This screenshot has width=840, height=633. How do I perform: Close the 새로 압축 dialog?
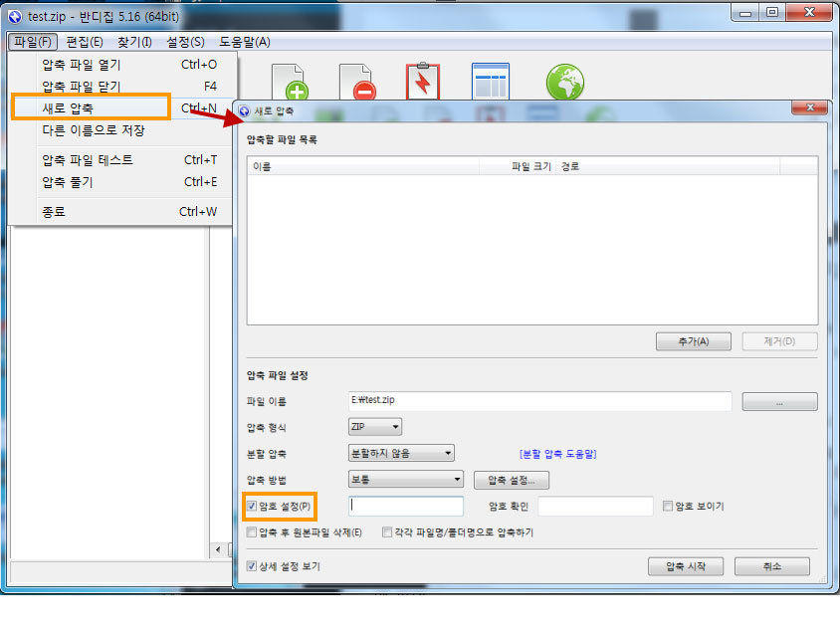click(x=810, y=107)
